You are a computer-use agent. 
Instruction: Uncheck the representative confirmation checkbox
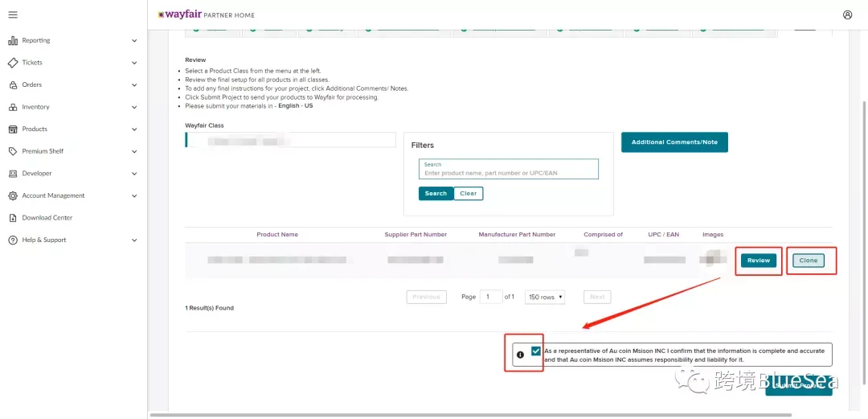pos(535,351)
